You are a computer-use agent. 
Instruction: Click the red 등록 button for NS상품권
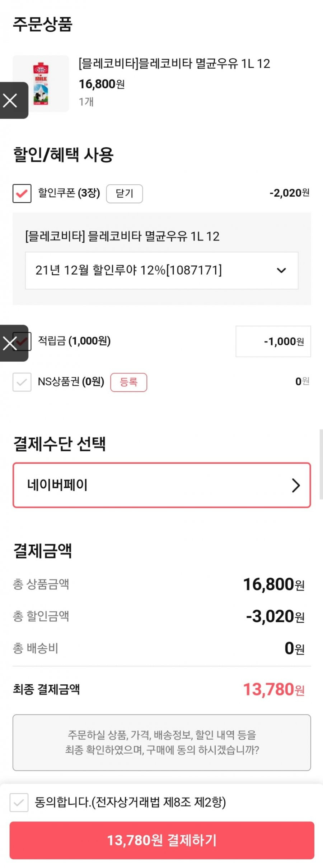pos(128,382)
